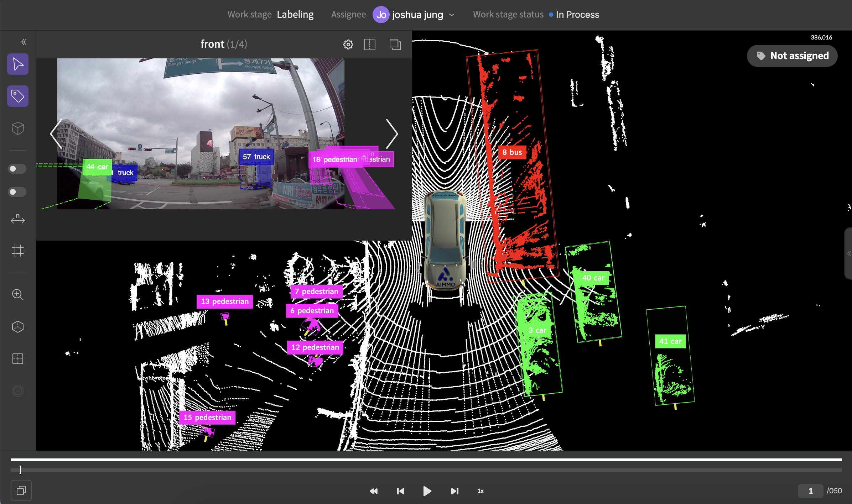Screen dimensions: 852x504
Task: Select the 3D cuboid tool
Action: [x=18, y=128]
